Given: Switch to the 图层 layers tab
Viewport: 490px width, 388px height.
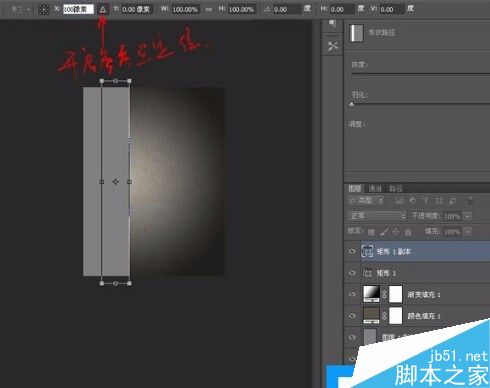Looking at the screenshot, I should click(355, 188).
